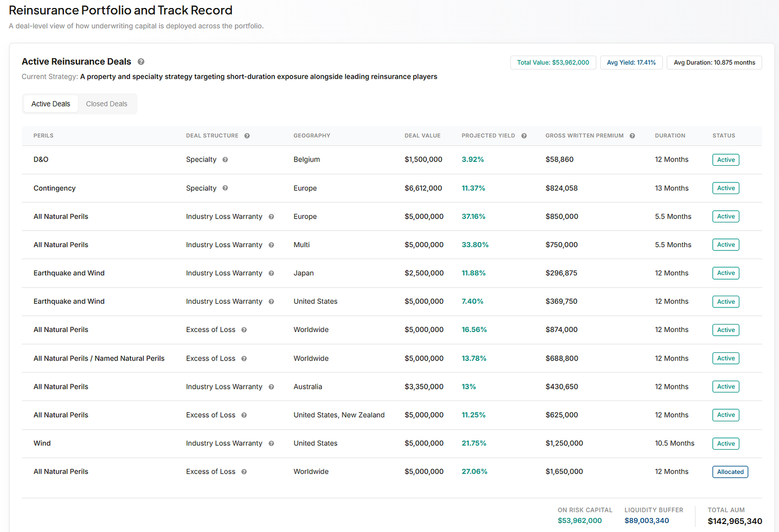Click the Avg Yield 17.41% badge
This screenshot has height=532, width=779.
click(x=631, y=63)
